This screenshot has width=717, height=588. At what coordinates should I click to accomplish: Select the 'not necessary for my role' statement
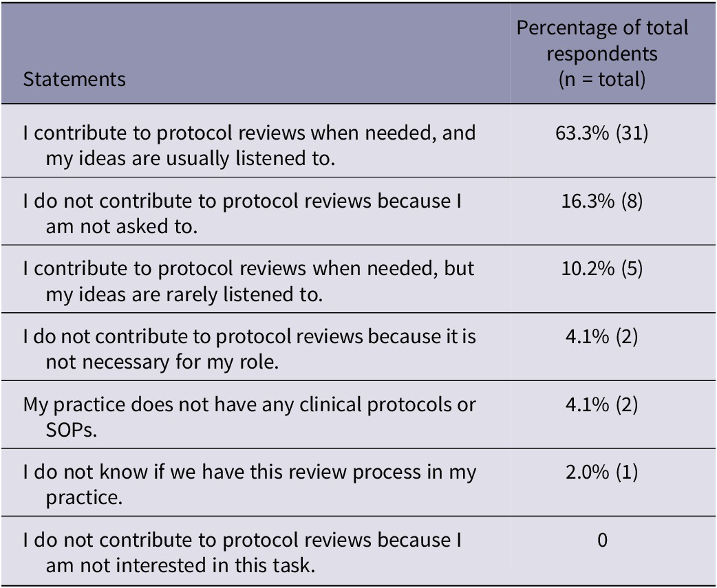(x=249, y=349)
